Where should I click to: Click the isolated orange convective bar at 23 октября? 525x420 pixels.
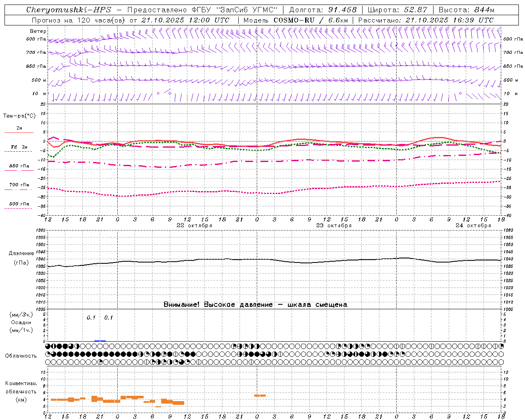click(260, 395)
